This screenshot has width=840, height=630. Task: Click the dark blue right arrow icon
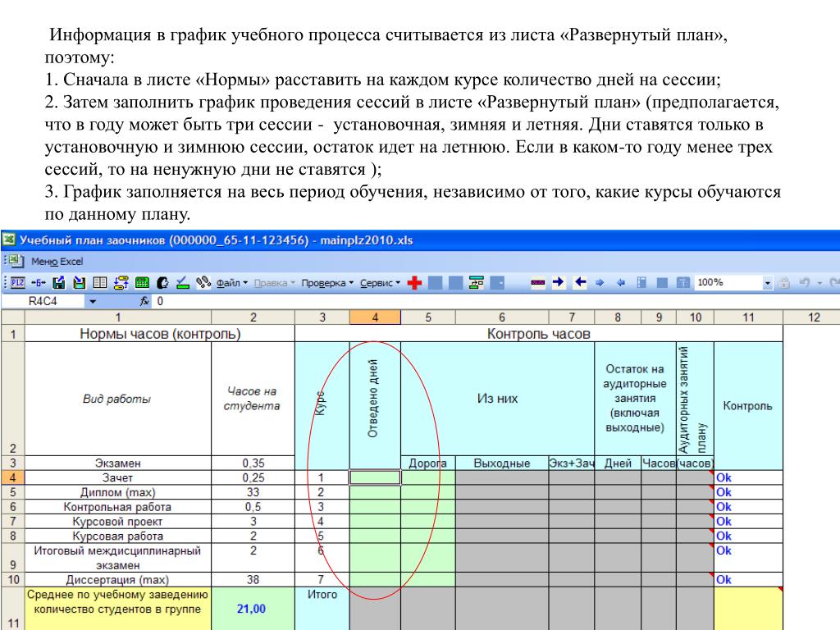click(x=558, y=282)
